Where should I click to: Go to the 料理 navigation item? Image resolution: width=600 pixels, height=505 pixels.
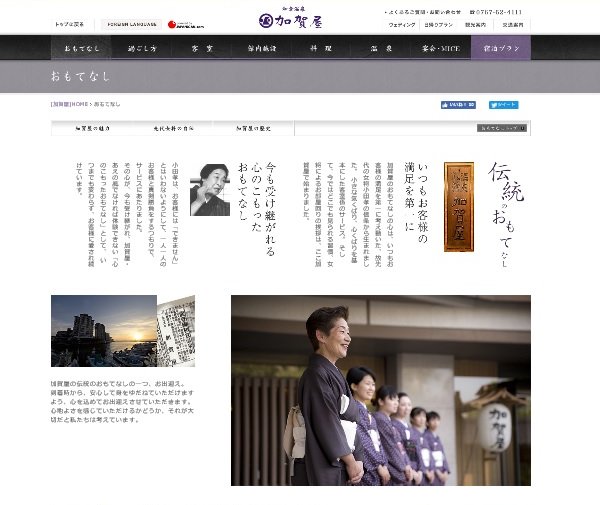[322, 48]
